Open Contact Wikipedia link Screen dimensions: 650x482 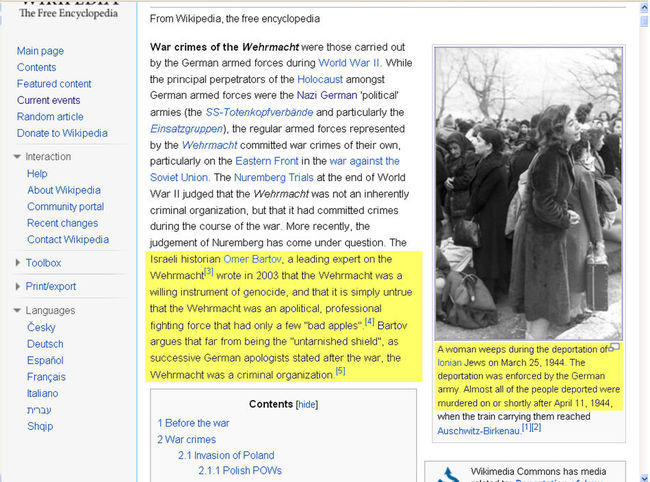tap(68, 239)
